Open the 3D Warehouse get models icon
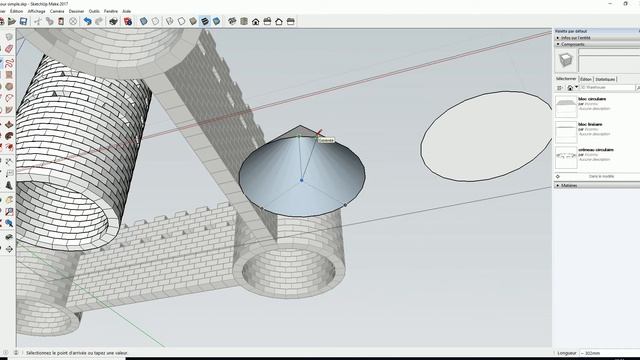 pos(232,21)
